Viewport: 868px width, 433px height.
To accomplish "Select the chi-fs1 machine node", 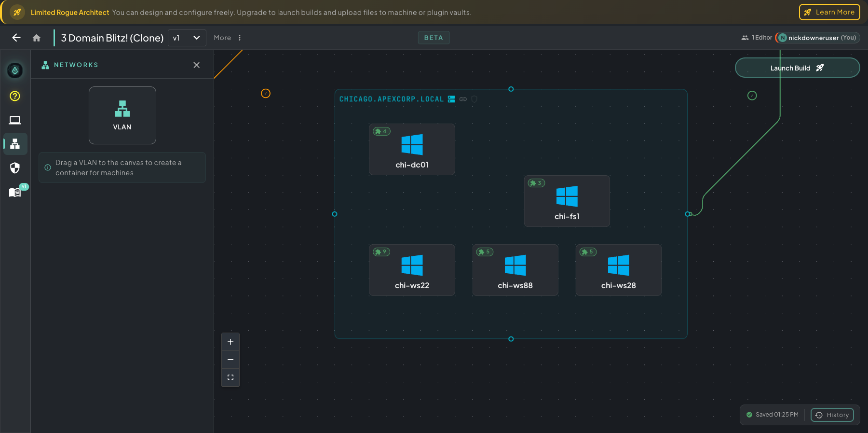I will click(567, 201).
